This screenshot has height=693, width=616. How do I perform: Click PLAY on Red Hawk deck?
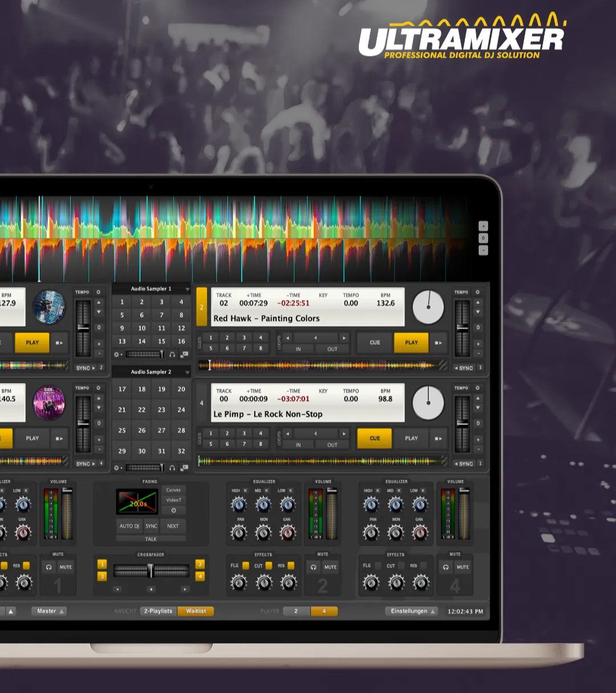click(411, 343)
